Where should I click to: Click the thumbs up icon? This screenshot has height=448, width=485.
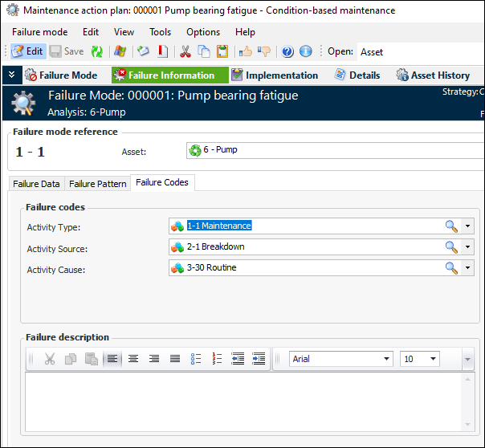pyautogui.click(x=245, y=51)
